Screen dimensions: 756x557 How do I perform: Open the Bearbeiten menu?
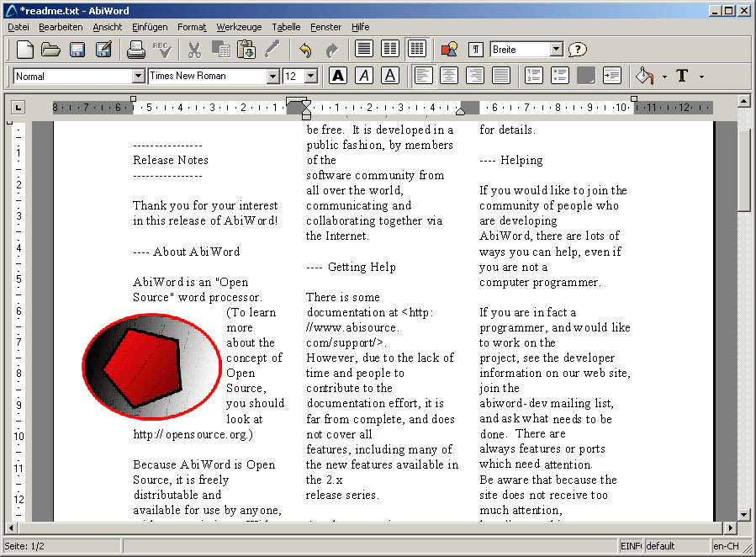tap(61, 27)
